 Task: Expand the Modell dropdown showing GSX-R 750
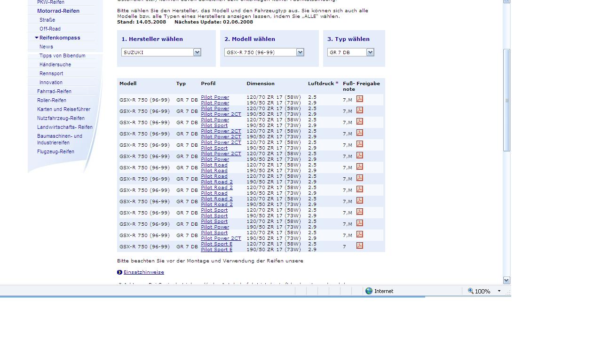point(300,52)
